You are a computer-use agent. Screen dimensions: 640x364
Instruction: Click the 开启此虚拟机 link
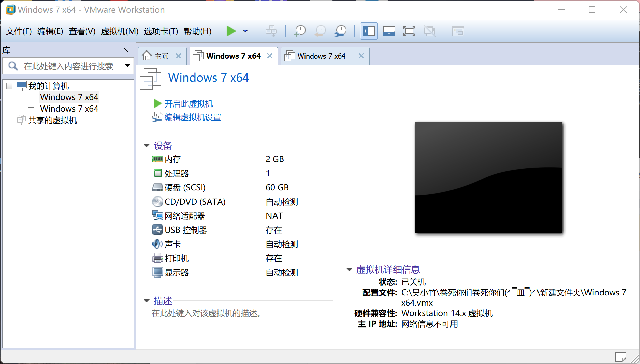[x=189, y=104]
